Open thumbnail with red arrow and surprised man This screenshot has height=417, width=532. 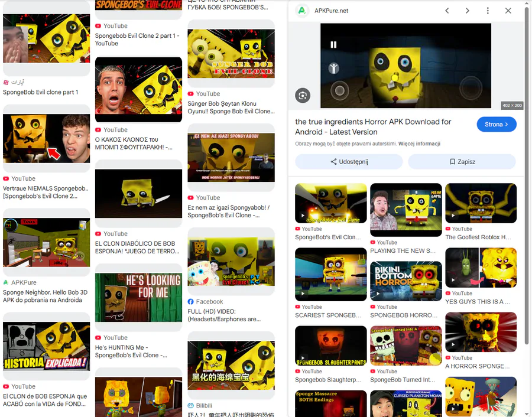(x=47, y=138)
